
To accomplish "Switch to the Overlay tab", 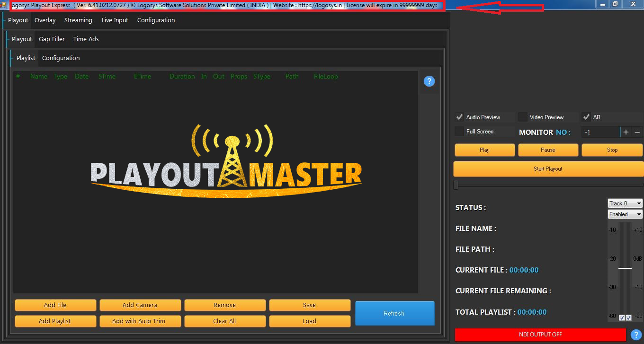I will 45,20.
